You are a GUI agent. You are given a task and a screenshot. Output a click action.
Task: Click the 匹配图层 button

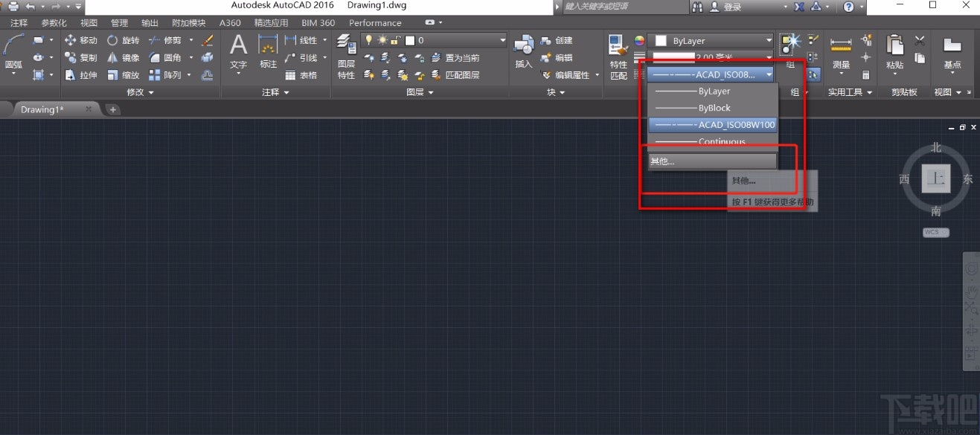point(461,74)
